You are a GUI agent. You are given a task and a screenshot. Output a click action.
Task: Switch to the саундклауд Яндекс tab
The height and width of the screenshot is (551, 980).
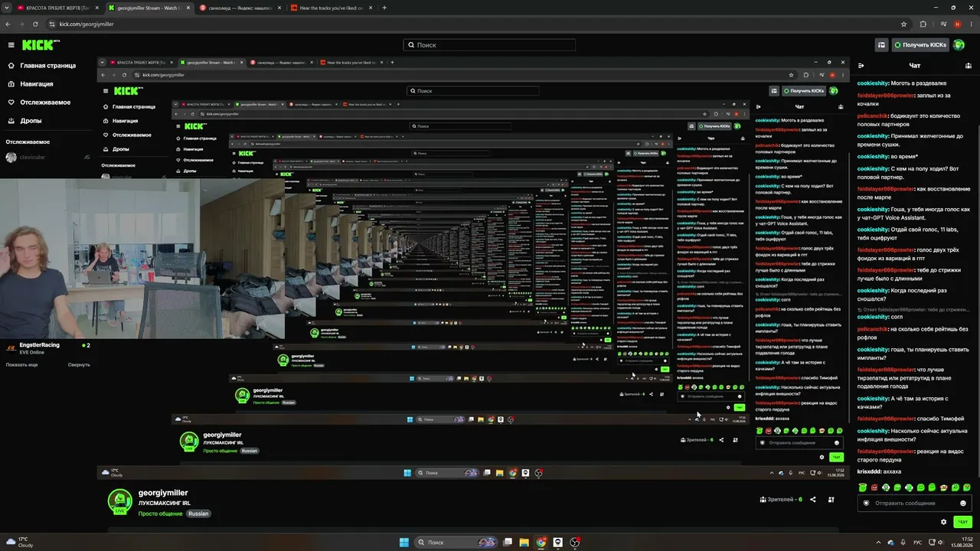[240, 8]
